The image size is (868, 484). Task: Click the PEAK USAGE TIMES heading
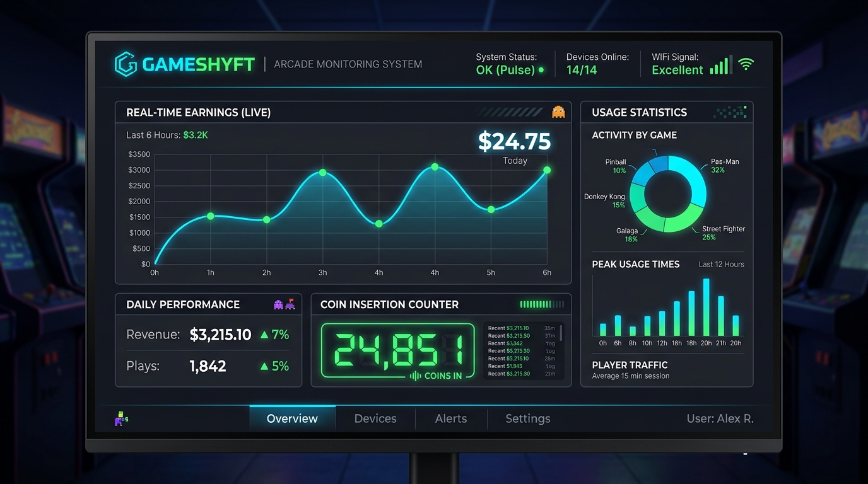pos(636,264)
